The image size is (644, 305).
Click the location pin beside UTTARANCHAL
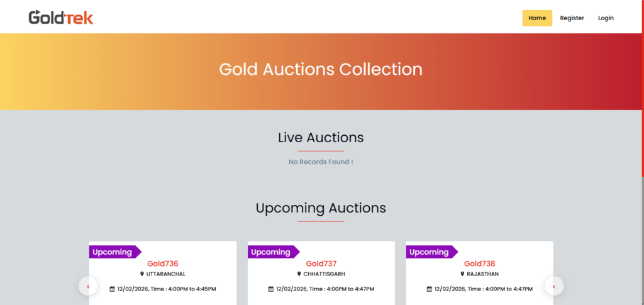click(x=142, y=274)
